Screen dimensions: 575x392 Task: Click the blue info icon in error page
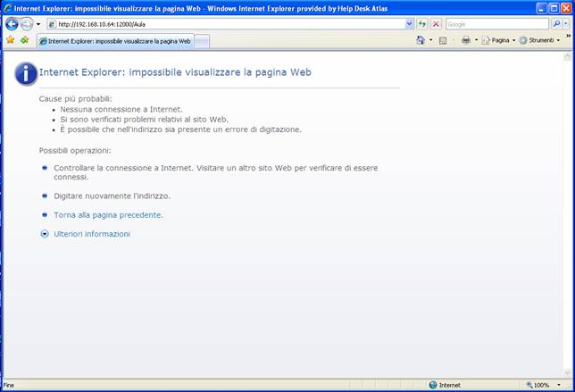pos(26,73)
